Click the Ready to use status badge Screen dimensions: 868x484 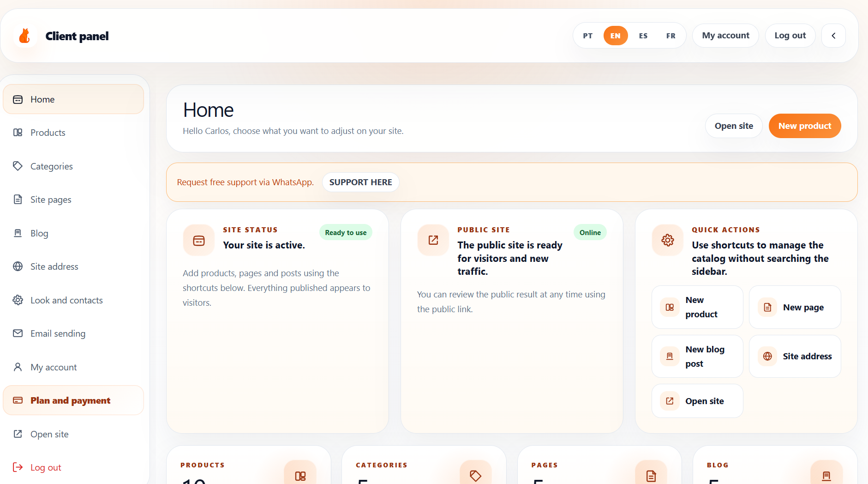(346, 232)
